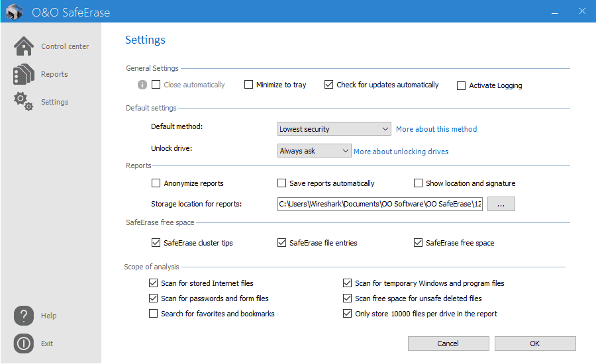The height and width of the screenshot is (364, 596).
Task: Click the storage location path field
Action: coord(380,204)
